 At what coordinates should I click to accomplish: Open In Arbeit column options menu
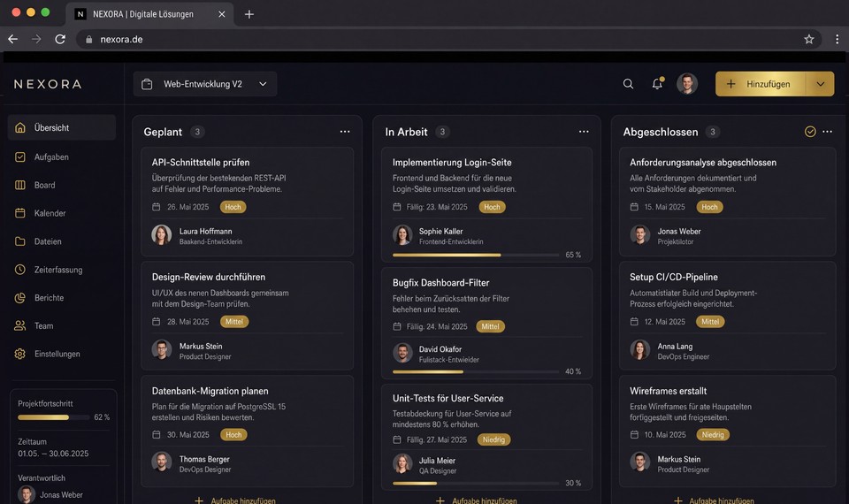[584, 132]
